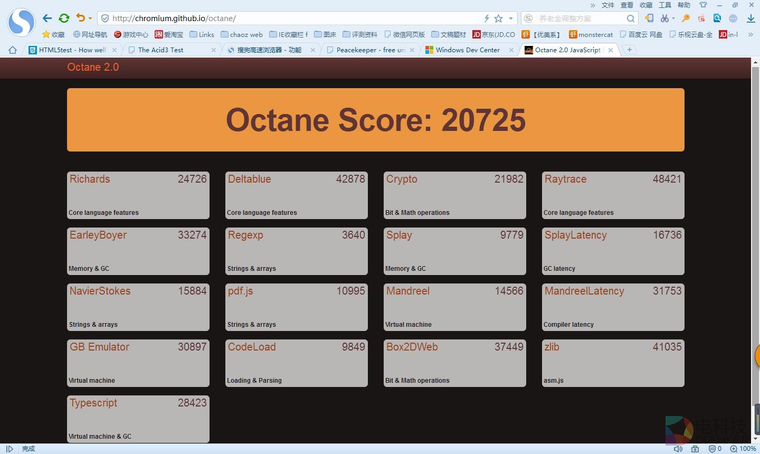The height and width of the screenshot is (454, 760).
Task: Click the browser back arrow
Action: click(47, 18)
